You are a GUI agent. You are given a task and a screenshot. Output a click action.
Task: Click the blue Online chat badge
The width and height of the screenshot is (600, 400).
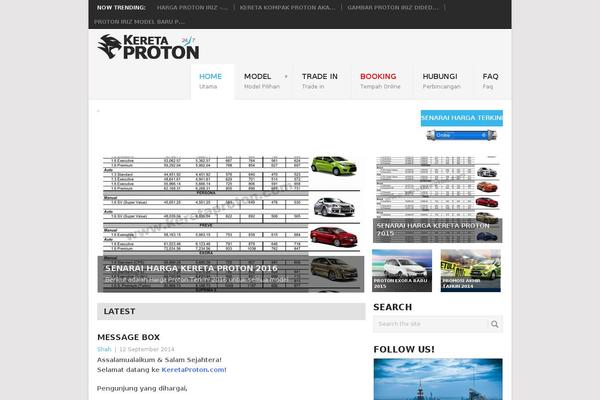461,135
